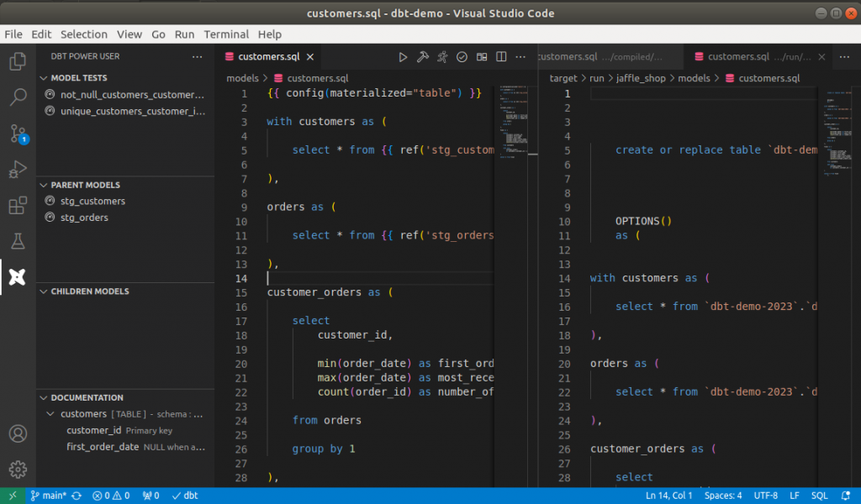Open the Accounts menu icon
The image size is (861, 504).
click(18, 433)
